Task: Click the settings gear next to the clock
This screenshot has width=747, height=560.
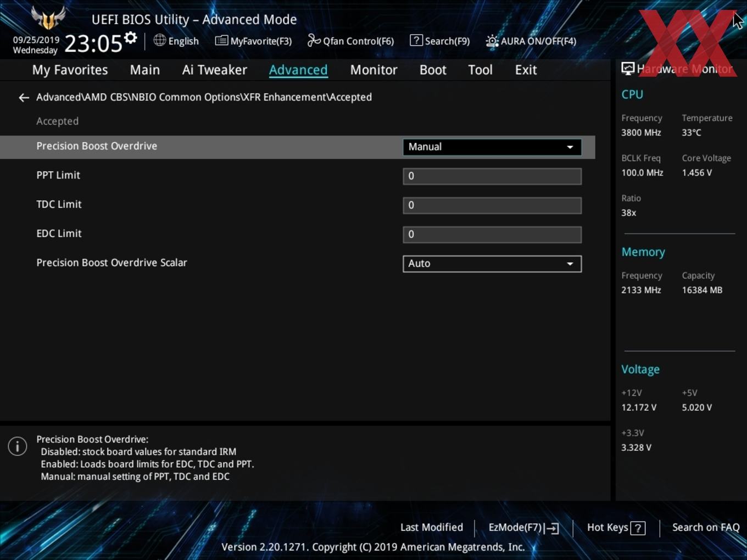Action: pyautogui.click(x=131, y=38)
